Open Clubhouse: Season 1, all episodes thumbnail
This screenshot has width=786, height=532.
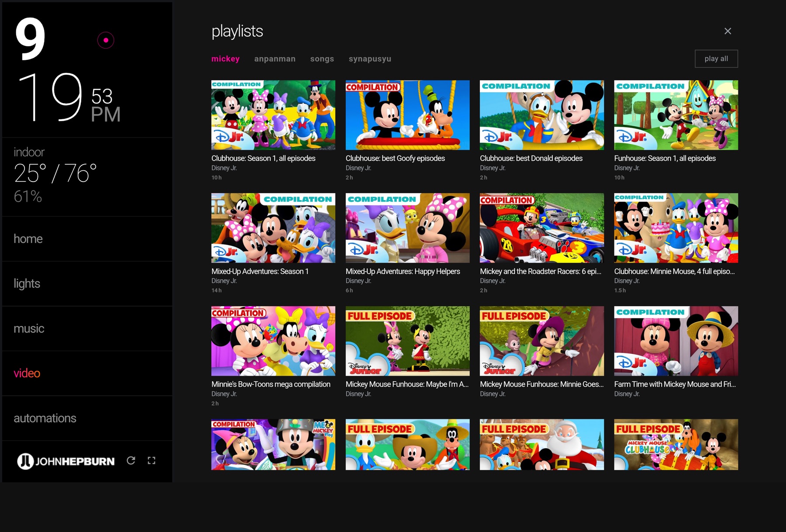[273, 115]
